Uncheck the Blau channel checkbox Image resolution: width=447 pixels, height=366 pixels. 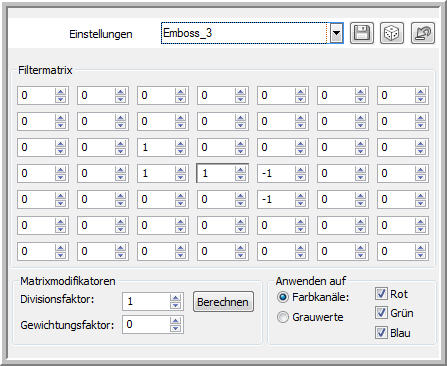click(x=381, y=333)
